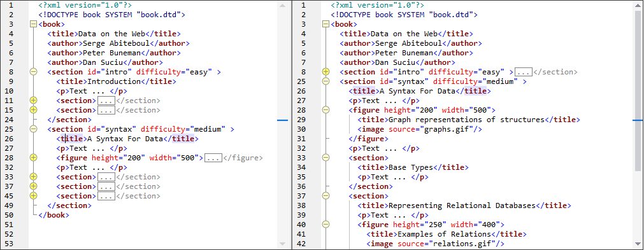Expand folded section on line 33, left pane
Screen dimensions: 644x250
tap(34, 177)
